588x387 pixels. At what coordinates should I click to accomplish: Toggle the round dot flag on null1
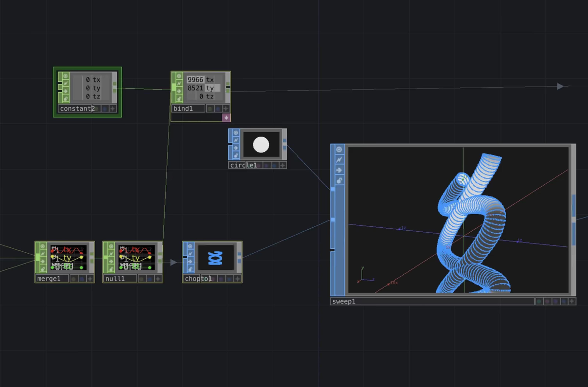[141, 279]
